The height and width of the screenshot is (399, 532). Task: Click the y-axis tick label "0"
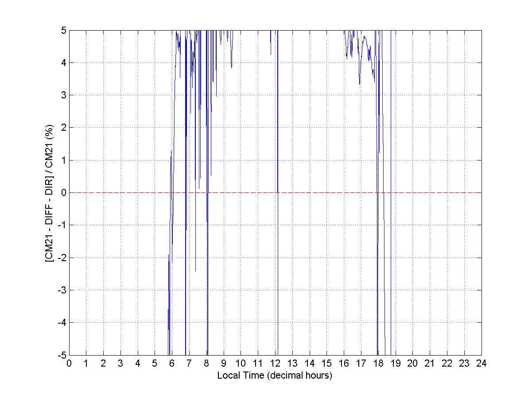pyautogui.click(x=64, y=192)
